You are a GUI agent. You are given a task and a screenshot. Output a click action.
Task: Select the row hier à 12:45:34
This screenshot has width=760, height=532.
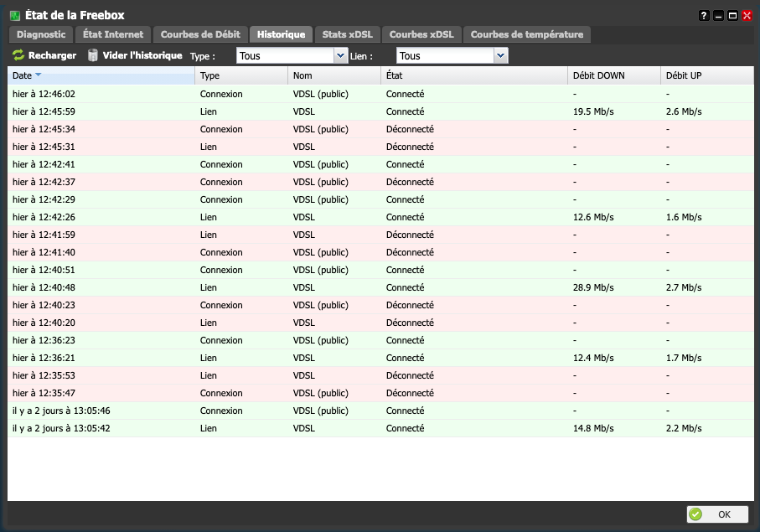coord(380,129)
